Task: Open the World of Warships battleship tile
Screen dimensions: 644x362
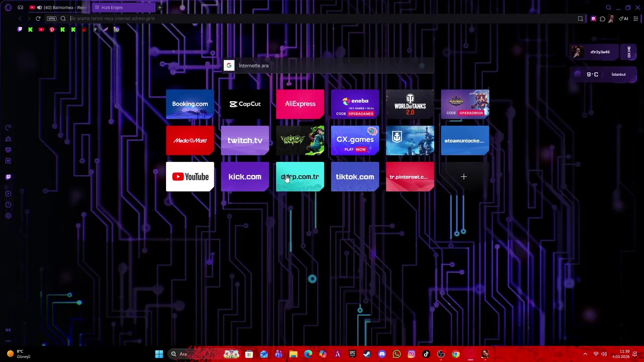Action: click(410, 140)
